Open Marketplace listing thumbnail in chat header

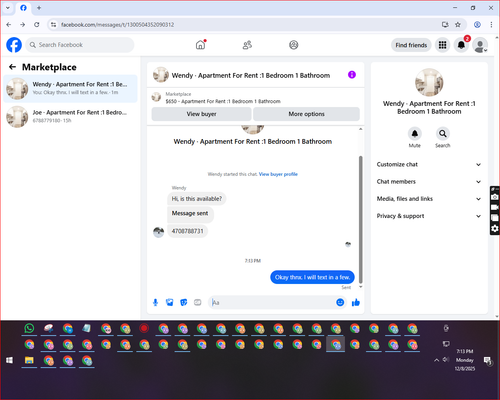156,97
